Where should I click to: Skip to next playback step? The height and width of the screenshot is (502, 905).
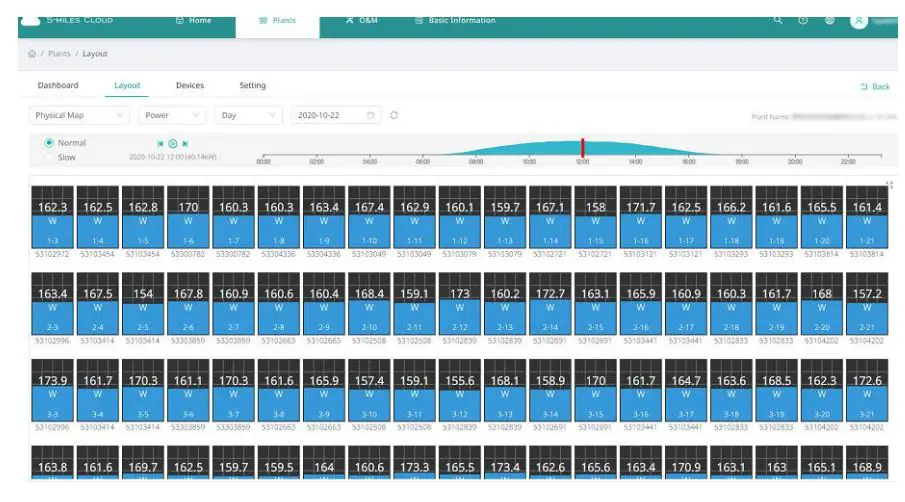[185, 144]
